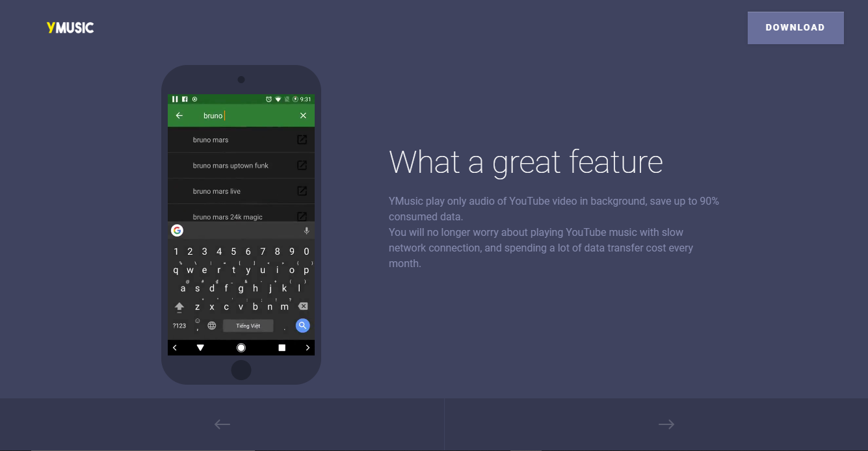
Task: Tap the globe language key
Action: [211, 326]
